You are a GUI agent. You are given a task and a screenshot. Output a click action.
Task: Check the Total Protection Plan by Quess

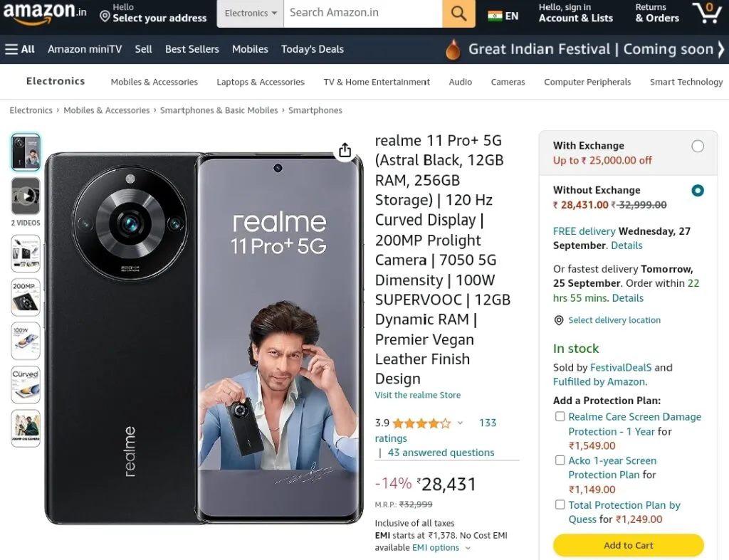tap(560, 504)
